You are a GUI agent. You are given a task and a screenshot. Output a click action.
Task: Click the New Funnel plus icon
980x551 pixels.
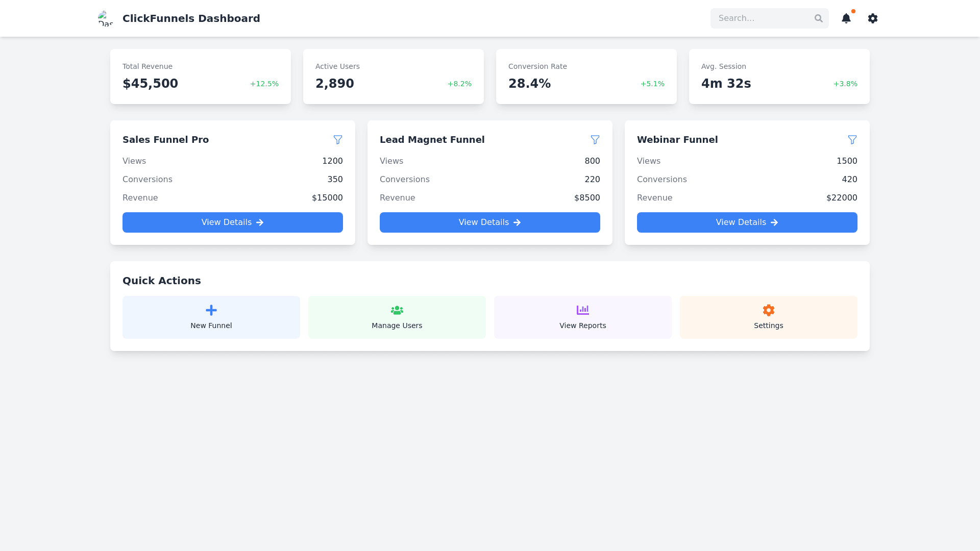[211, 310]
